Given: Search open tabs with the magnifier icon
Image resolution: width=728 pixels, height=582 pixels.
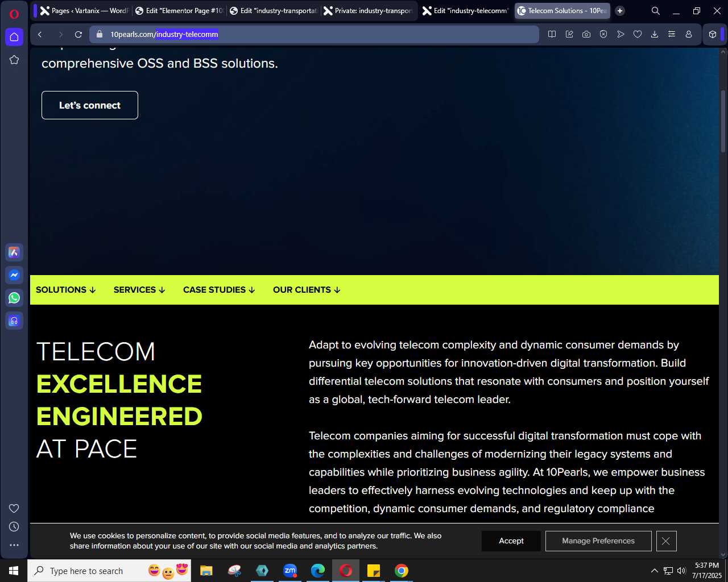Looking at the screenshot, I should point(656,11).
